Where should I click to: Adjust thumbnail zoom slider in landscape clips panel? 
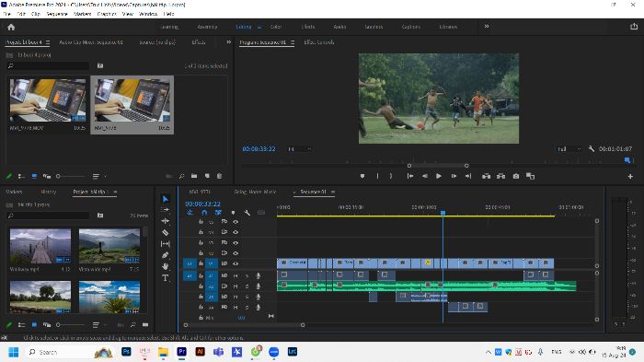coord(71,325)
